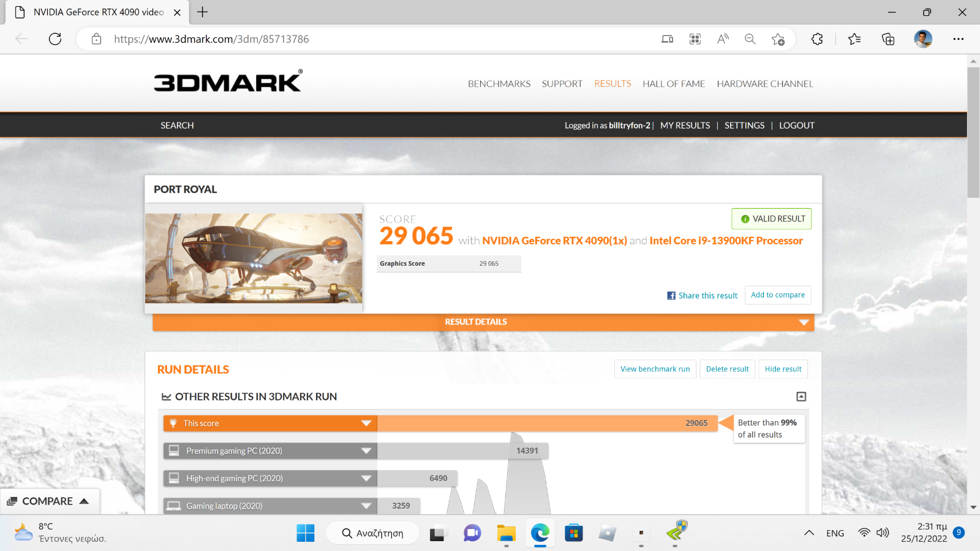Open the browser profile avatar
This screenshot has width=980, height=551.
(923, 39)
